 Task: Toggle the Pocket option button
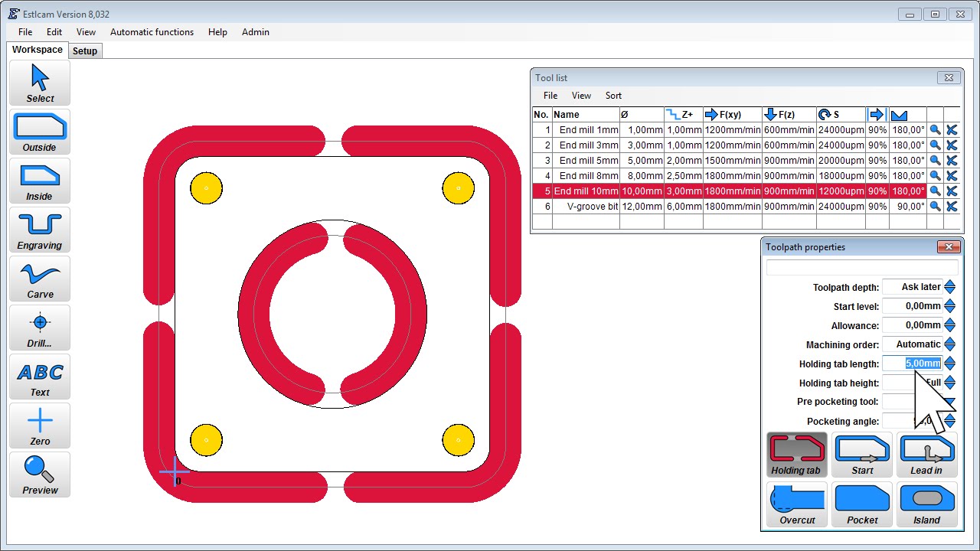click(862, 504)
